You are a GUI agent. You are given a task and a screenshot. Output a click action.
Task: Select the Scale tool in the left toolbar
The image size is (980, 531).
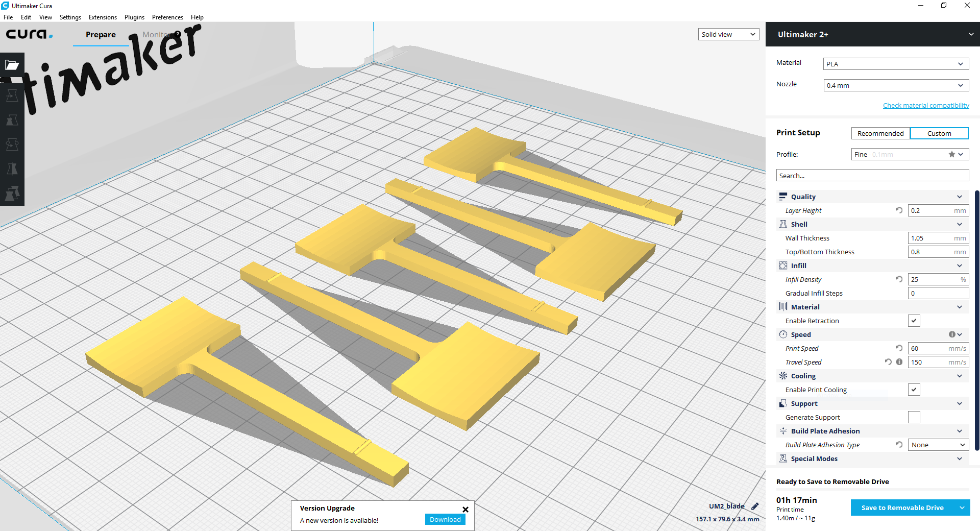point(12,120)
